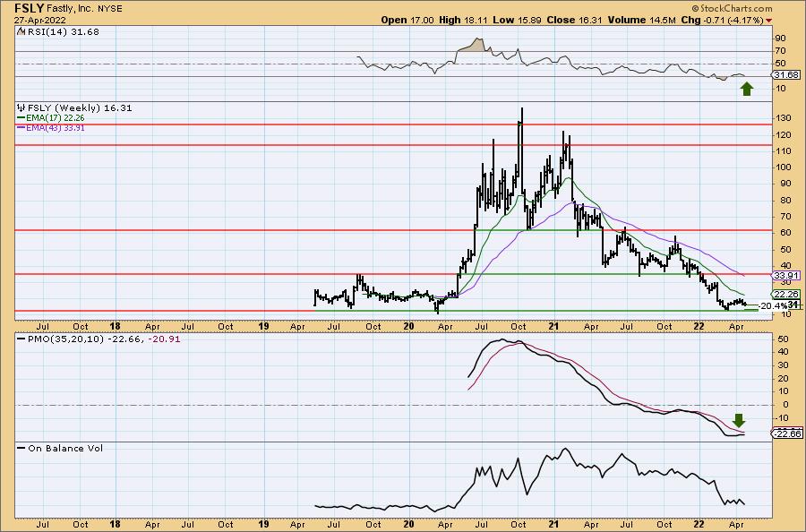Click the purple EMA(43) legend line swatch
Viewport: 806px width, 532px height.
click(x=21, y=127)
